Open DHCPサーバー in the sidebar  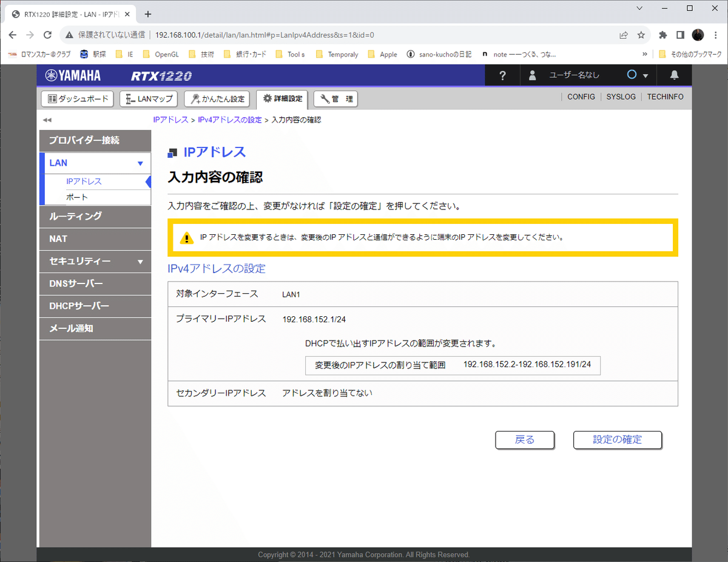95,306
